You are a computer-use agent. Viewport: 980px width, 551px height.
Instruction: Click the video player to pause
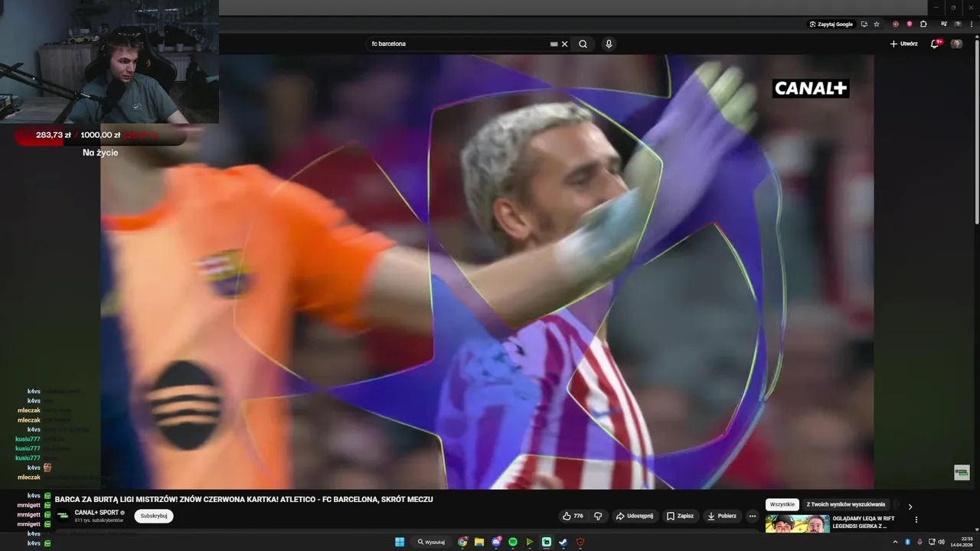coord(487,272)
